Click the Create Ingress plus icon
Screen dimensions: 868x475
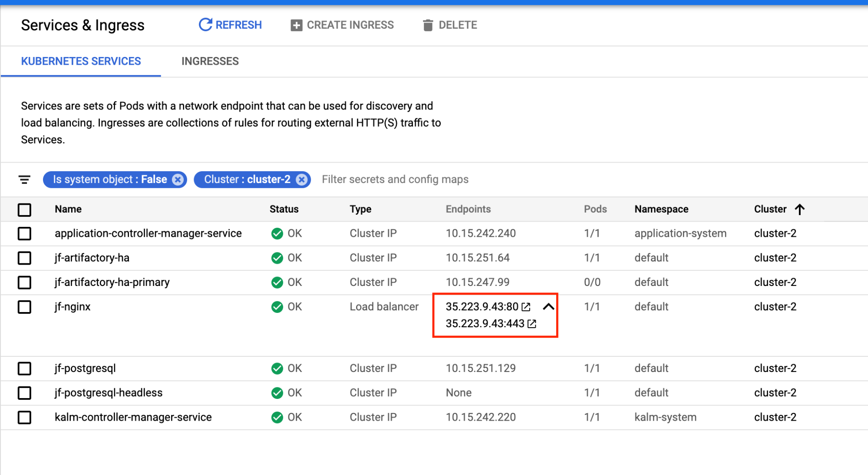[296, 25]
